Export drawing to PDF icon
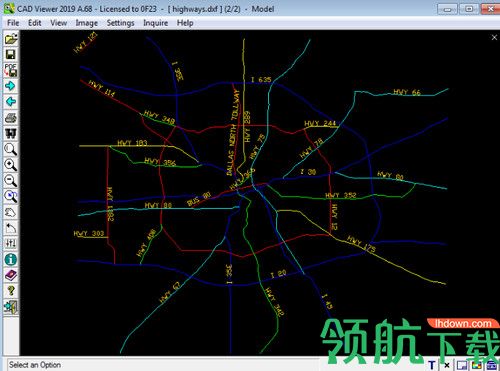 point(11,70)
